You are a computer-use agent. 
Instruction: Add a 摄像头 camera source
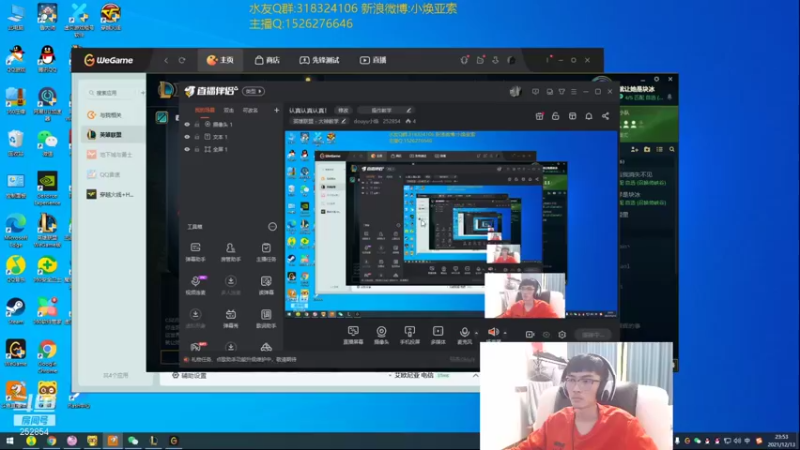(381, 335)
